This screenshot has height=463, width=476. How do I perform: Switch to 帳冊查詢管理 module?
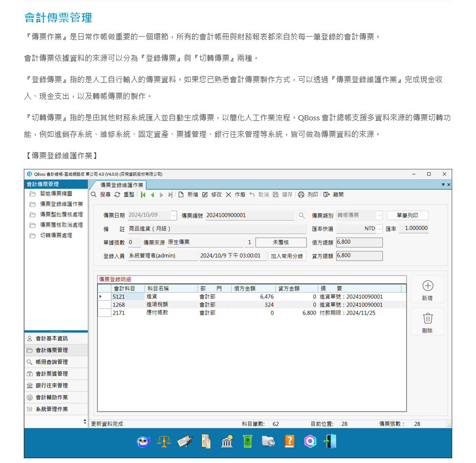click(56, 362)
